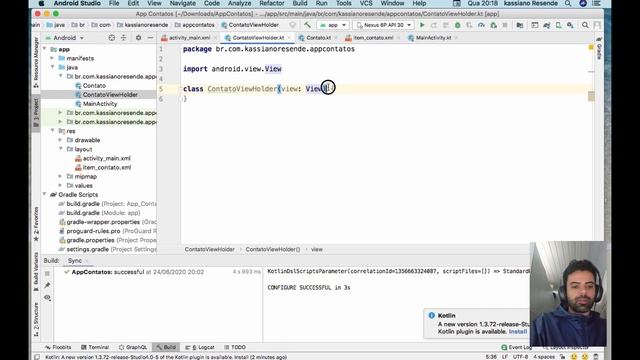Viewport: 640px width, 360px height.
Task: Switch to the activity_main.xml editor tab
Action: pyautogui.click(x=189, y=38)
